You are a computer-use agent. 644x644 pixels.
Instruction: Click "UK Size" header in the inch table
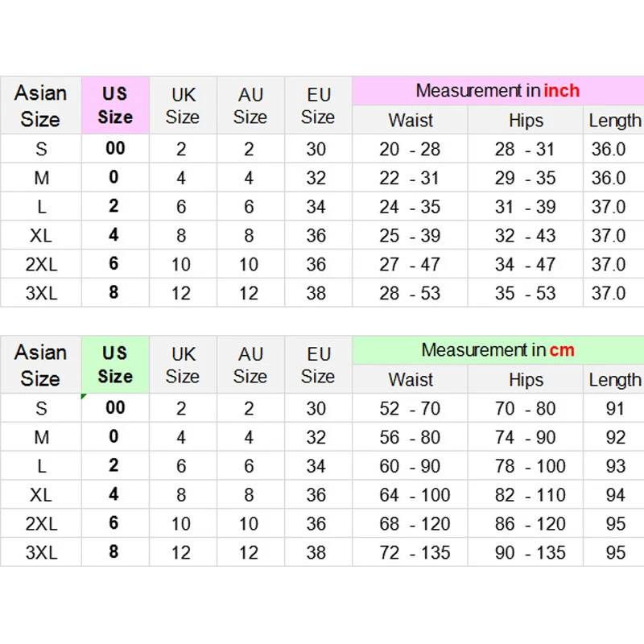pyautogui.click(x=183, y=105)
